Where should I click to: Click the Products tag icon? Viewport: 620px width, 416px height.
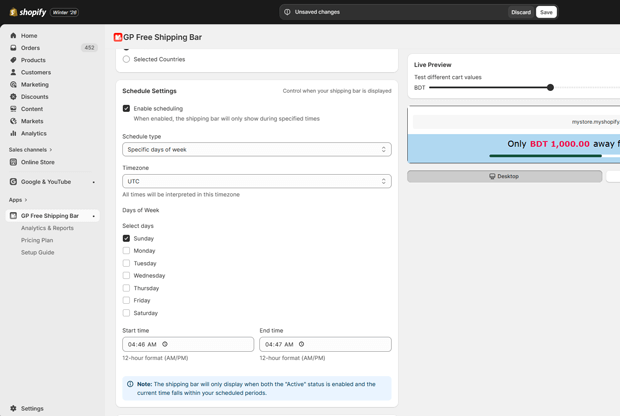13,60
